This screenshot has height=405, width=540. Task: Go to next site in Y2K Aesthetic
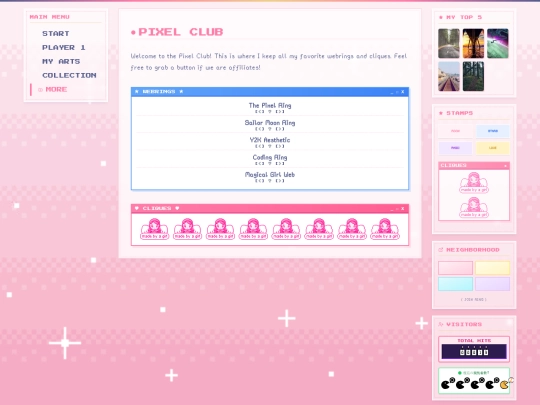pyautogui.click(x=280, y=146)
